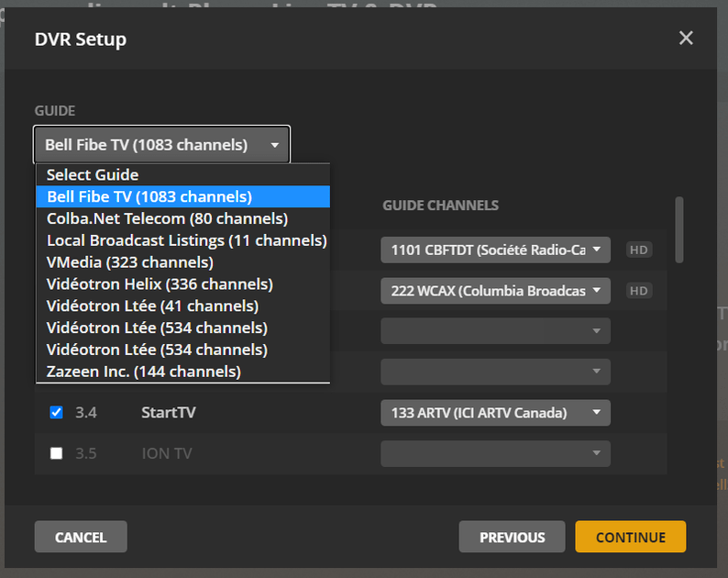Open the Guide dropdown showing Bell Fibe TV
This screenshot has width=728, height=578.
point(161,145)
